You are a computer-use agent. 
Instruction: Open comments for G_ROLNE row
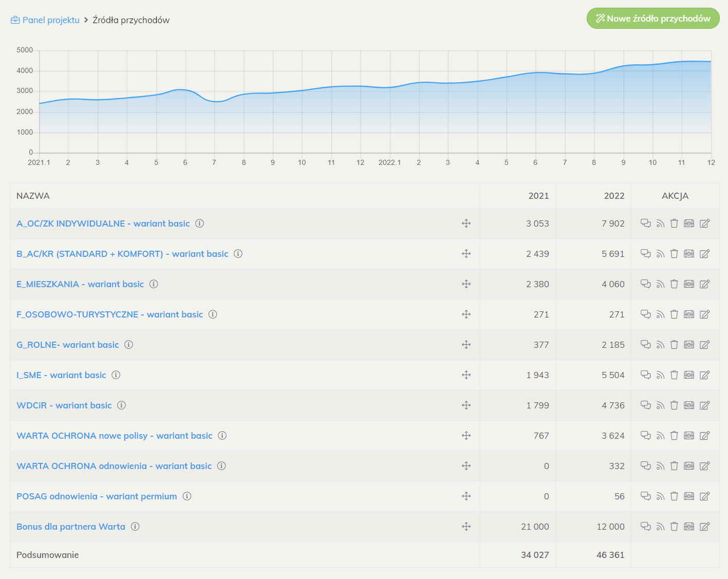[645, 344]
